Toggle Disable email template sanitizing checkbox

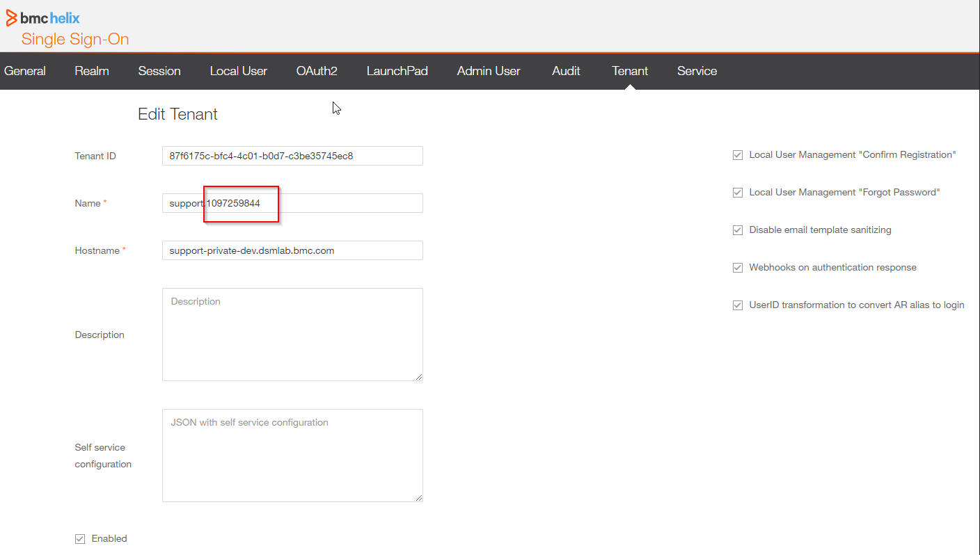click(x=738, y=230)
